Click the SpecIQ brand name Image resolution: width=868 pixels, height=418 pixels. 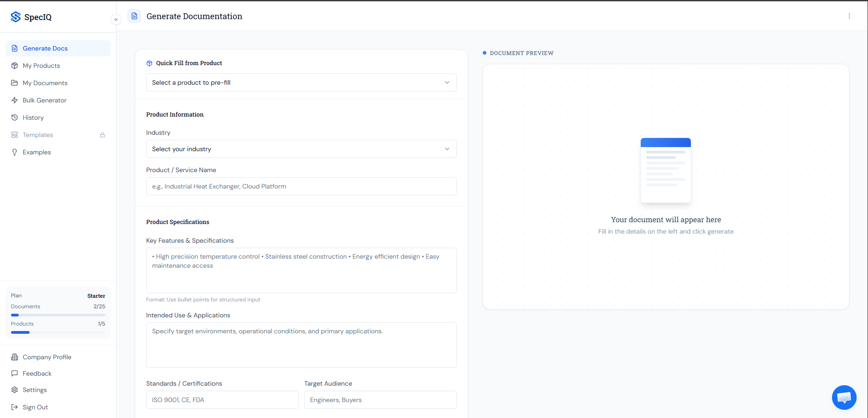click(x=38, y=17)
